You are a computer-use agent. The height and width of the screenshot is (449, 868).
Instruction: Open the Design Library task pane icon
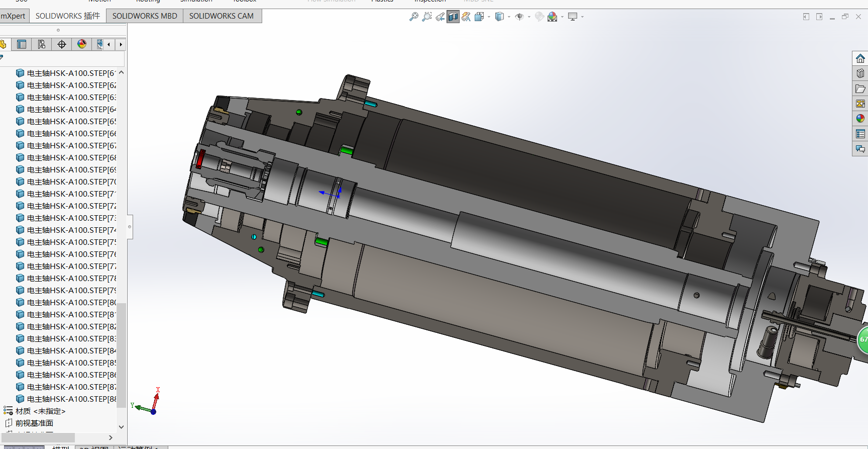click(x=860, y=73)
